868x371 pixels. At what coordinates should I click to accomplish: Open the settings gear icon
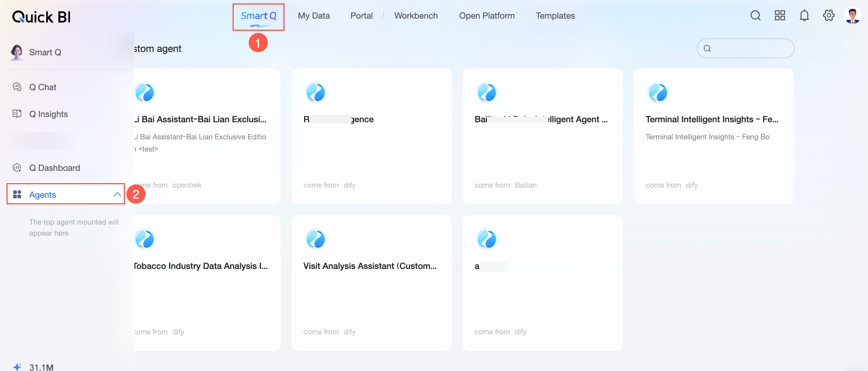829,16
